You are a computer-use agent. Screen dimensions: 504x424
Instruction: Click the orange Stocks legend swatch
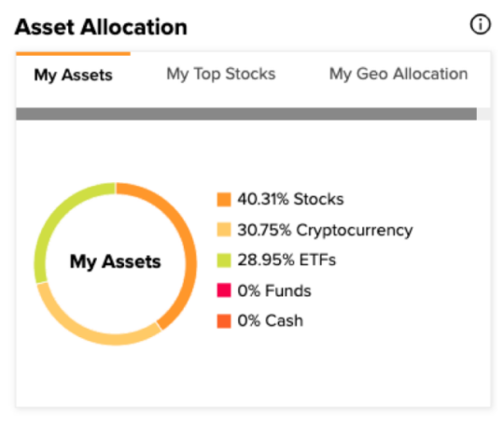pos(224,200)
